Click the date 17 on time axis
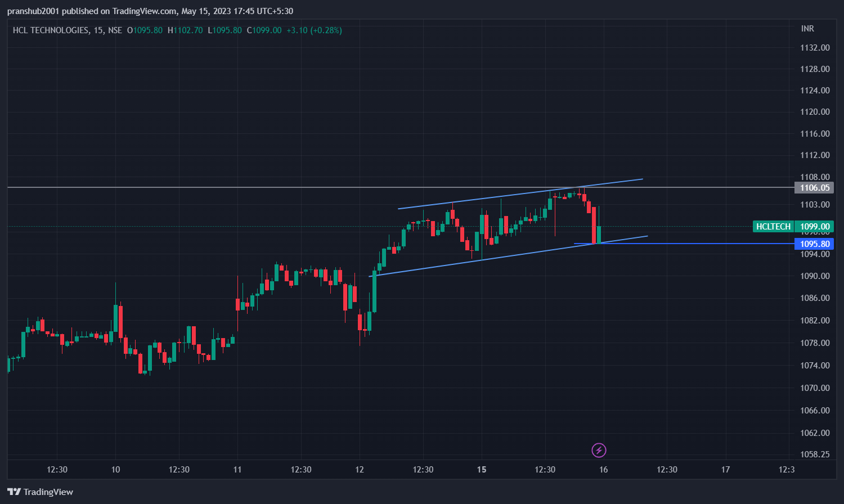Viewport: 844px width, 504px height. (725, 470)
